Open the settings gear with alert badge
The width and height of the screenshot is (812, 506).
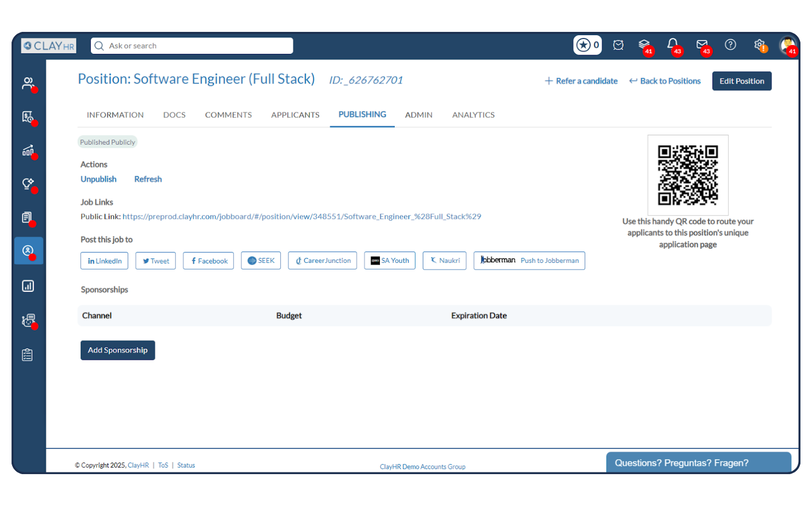click(760, 45)
